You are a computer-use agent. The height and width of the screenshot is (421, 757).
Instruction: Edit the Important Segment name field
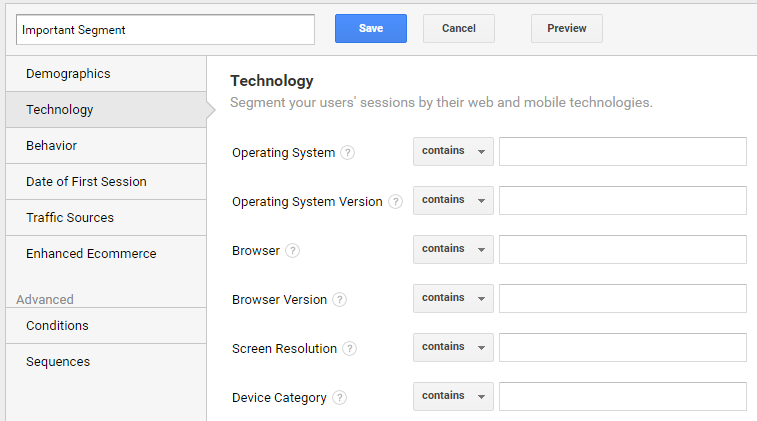pos(166,29)
